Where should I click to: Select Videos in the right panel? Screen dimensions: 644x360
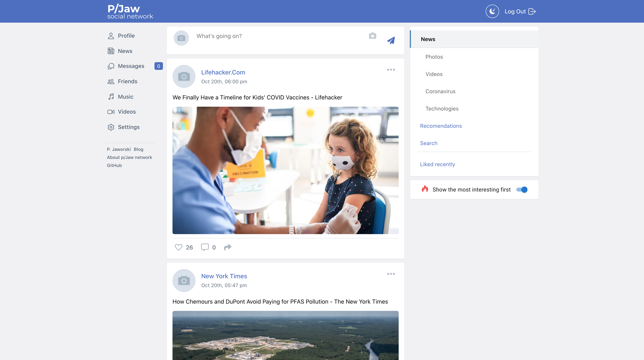pyautogui.click(x=434, y=74)
